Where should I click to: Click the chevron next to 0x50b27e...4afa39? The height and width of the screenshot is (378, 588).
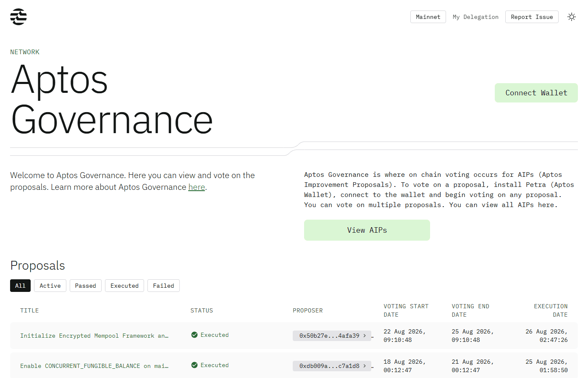coord(365,336)
